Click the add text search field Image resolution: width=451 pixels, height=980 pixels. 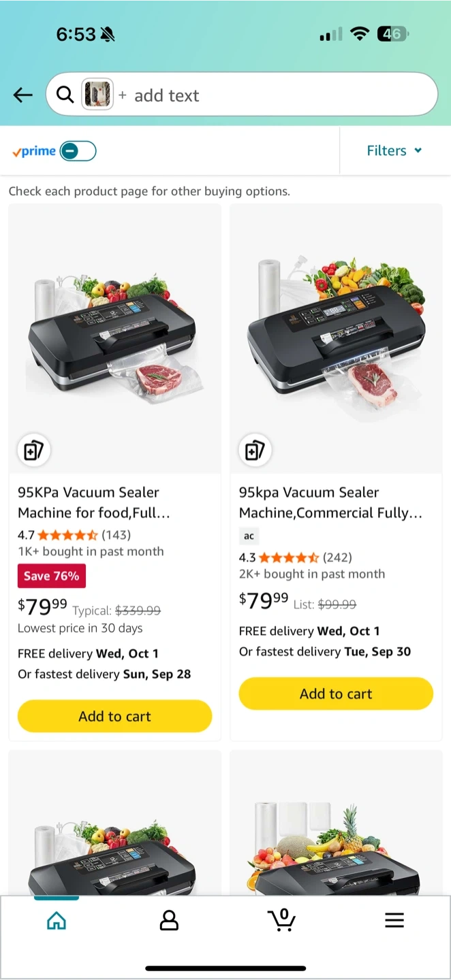tap(273, 95)
